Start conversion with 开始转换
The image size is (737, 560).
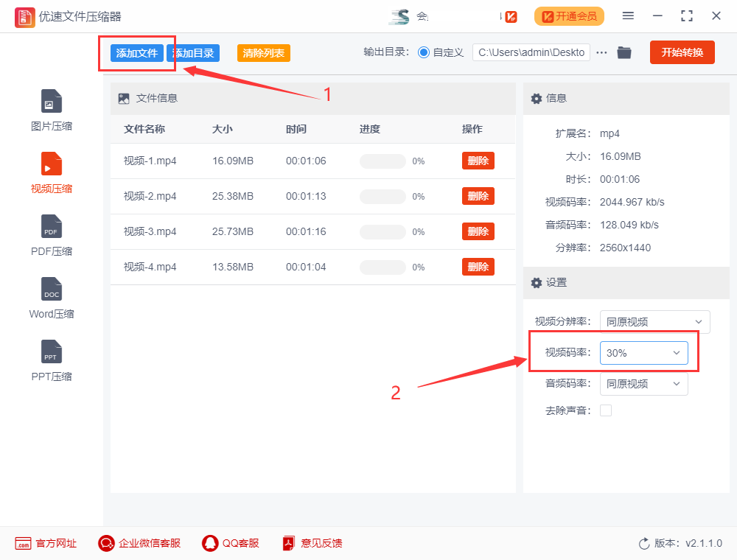(682, 52)
